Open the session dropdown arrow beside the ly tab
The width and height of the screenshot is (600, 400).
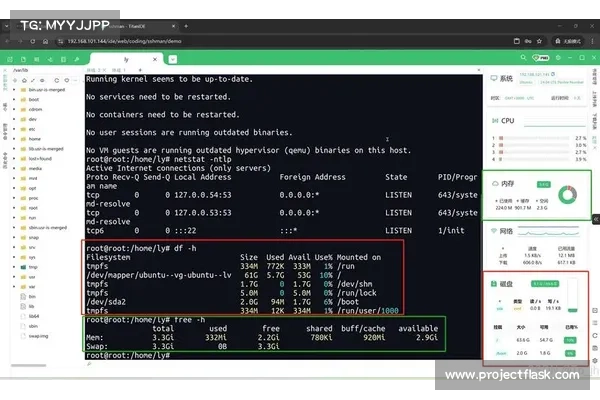[x=173, y=59]
